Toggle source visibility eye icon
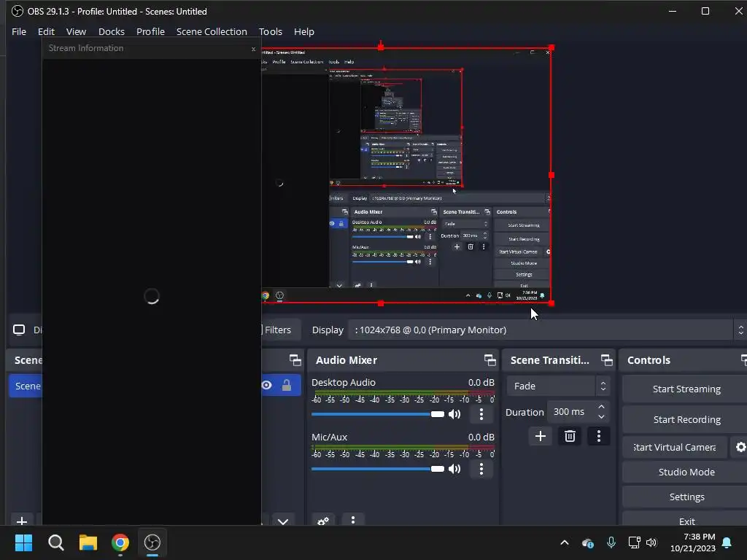Viewport: 747px width, 560px height. click(x=267, y=385)
